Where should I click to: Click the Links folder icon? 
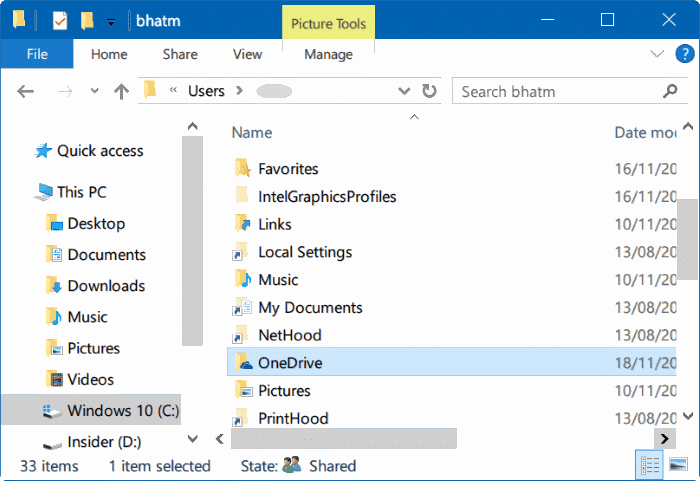tap(242, 224)
